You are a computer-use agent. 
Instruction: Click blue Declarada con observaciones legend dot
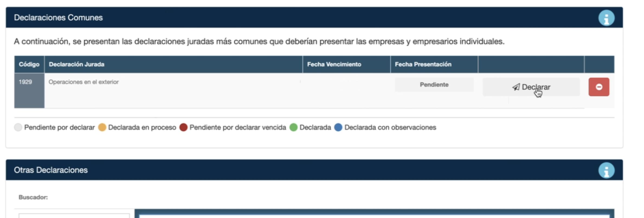pyautogui.click(x=338, y=127)
